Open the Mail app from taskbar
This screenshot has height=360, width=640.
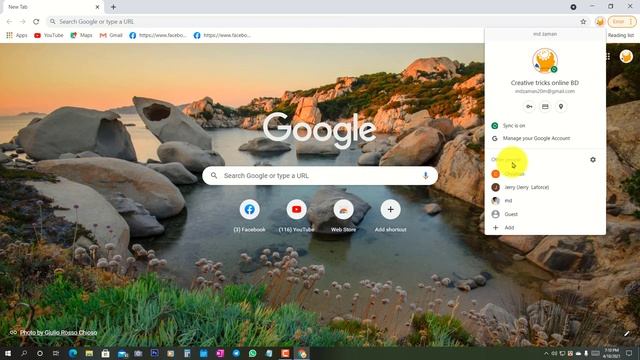coord(122,353)
